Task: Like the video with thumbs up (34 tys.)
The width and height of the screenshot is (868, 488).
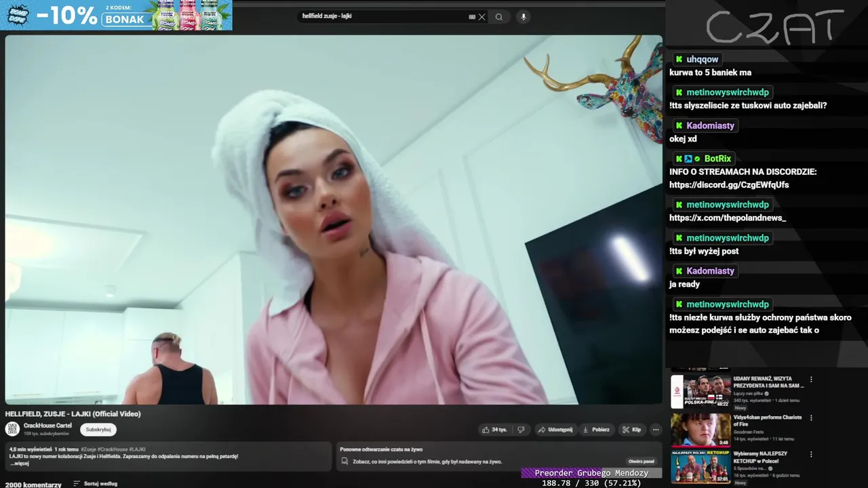Action: [x=494, y=430]
